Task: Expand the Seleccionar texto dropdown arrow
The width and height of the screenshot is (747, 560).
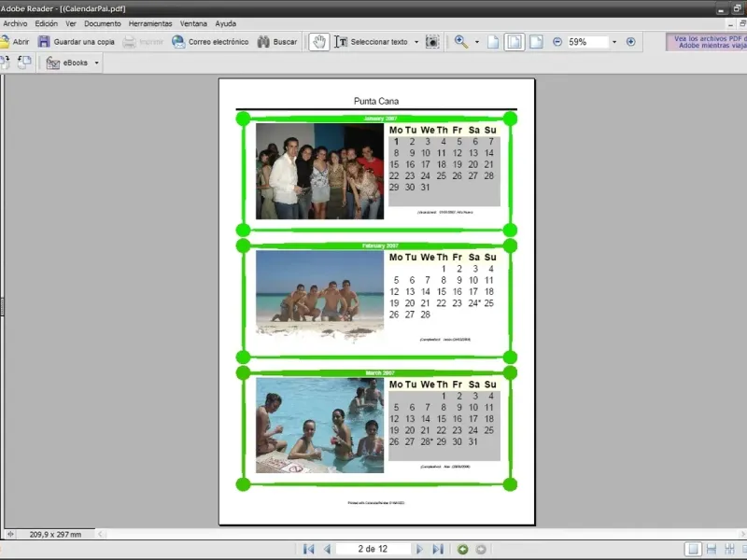Action: point(416,42)
